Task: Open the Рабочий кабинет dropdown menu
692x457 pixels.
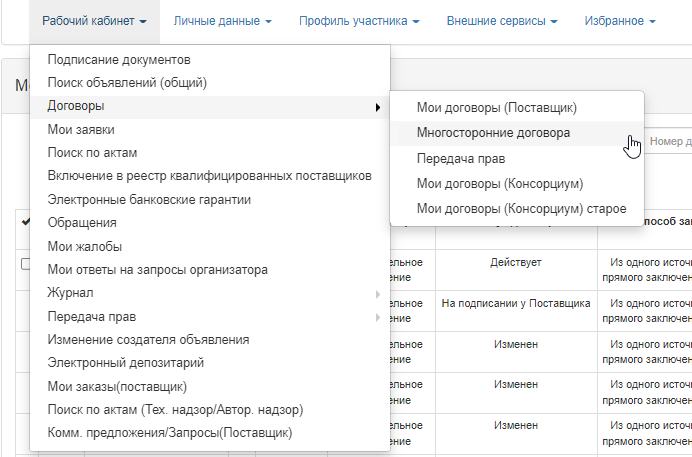Action: (95, 21)
